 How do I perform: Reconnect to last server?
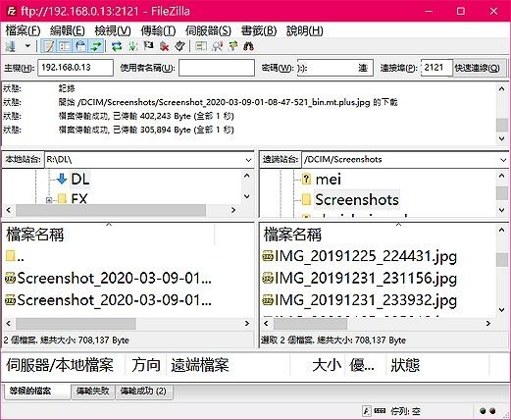(179, 46)
